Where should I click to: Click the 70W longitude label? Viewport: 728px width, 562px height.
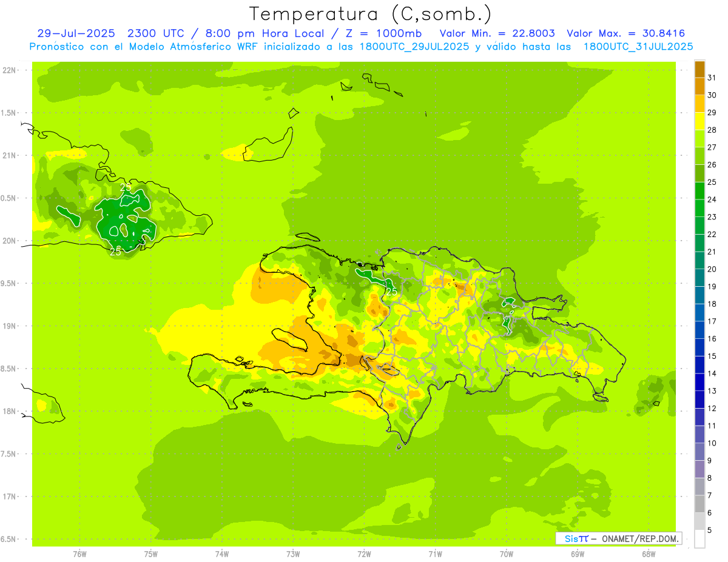[x=507, y=555]
